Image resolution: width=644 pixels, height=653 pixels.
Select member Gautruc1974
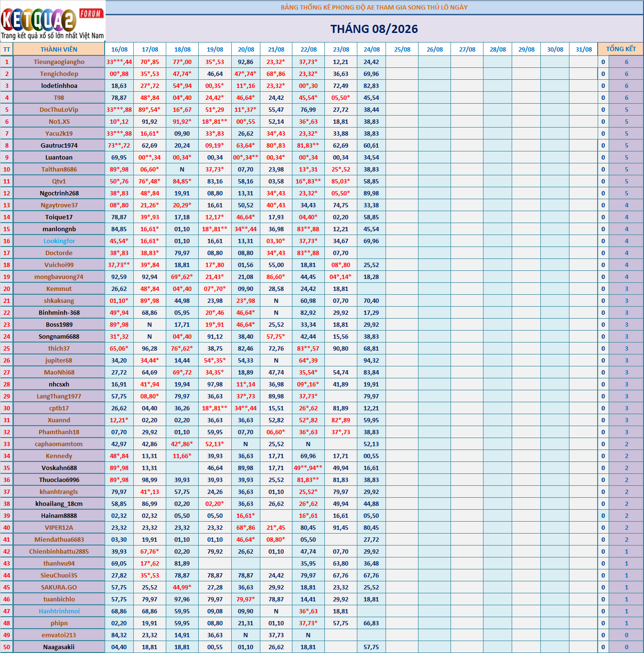[x=59, y=146]
